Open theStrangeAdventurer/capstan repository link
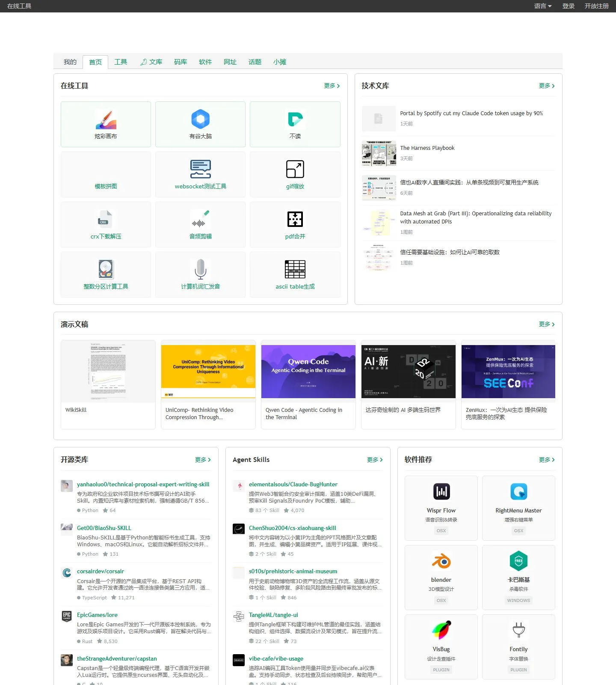The width and height of the screenshot is (616, 685). tap(117, 659)
